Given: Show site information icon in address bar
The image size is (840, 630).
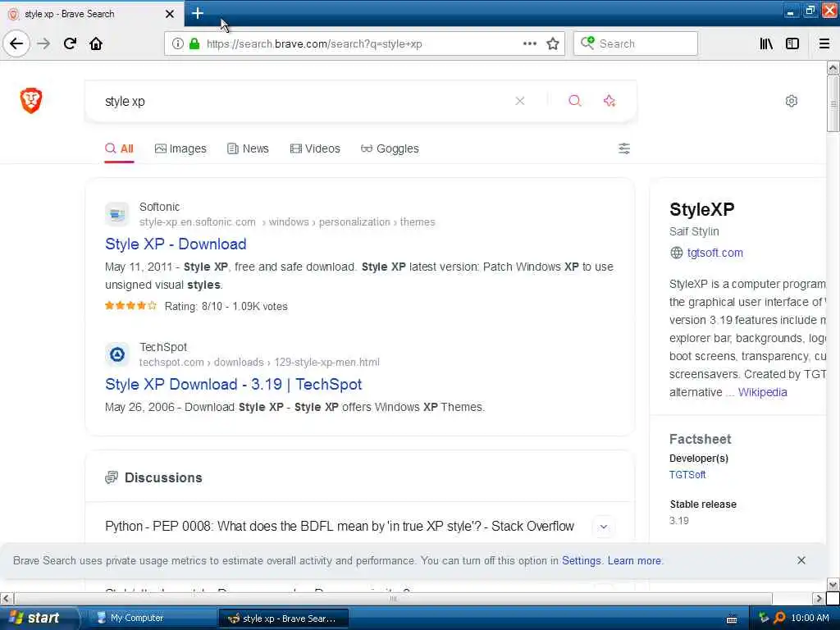Looking at the screenshot, I should 178,43.
